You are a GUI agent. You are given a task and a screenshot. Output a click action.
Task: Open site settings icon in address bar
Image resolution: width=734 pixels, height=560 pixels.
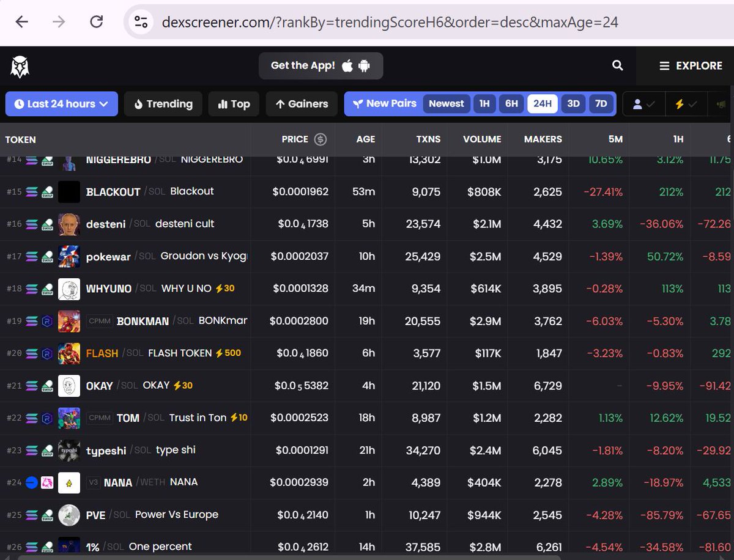(141, 23)
